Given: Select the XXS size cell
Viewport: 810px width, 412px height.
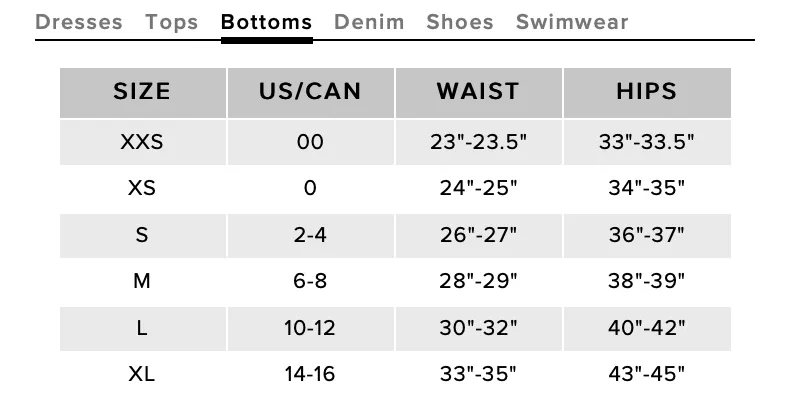Looking at the screenshot, I should (143, 142).
